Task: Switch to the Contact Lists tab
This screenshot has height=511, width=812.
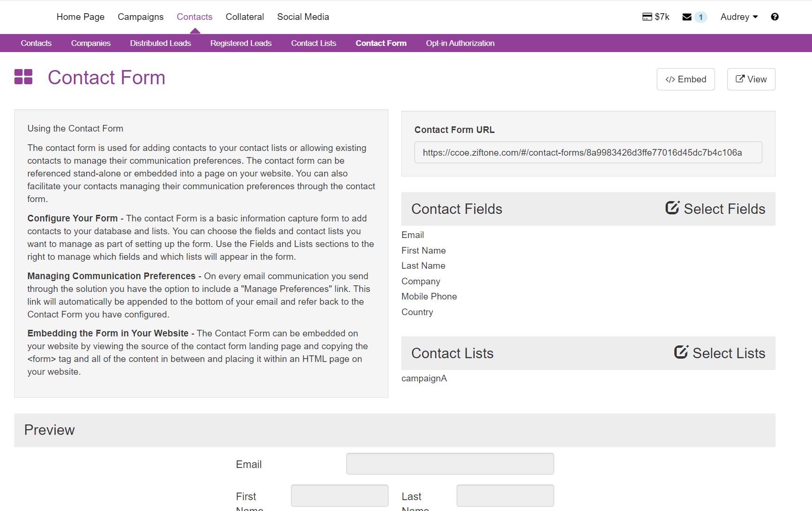Action: pos(313,43)
